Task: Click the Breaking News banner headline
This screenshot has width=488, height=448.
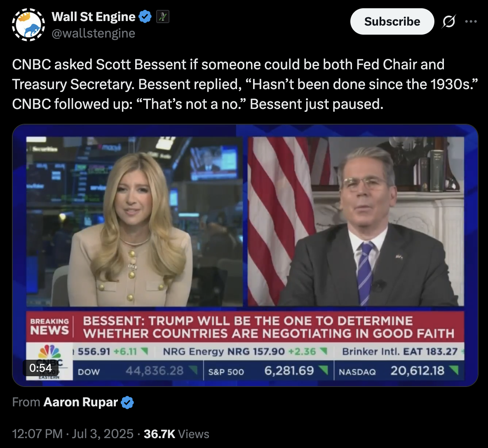Action: (x=269, y=327)
